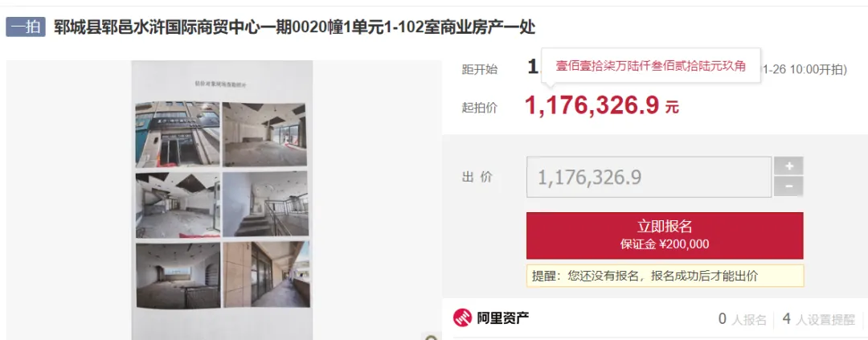Open the storefront exterior photo at top-left
This screenshot has width=868, height=340.
point(178,134)
